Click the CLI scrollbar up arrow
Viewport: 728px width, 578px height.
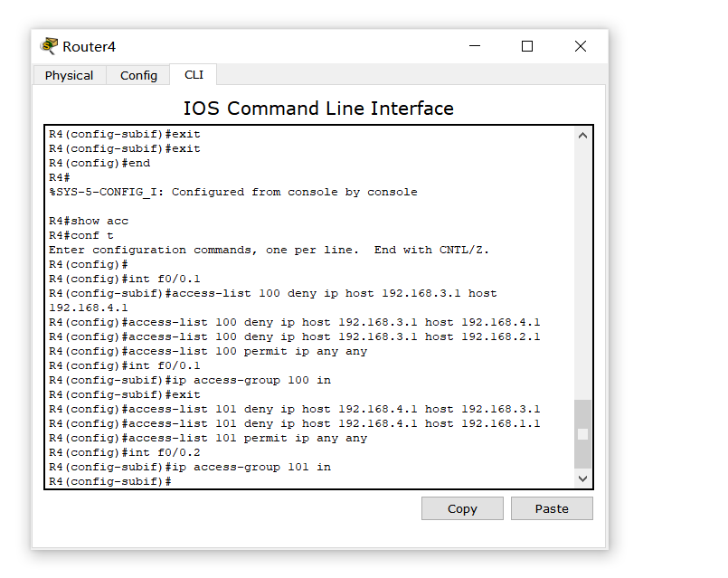tap(582, 136)
